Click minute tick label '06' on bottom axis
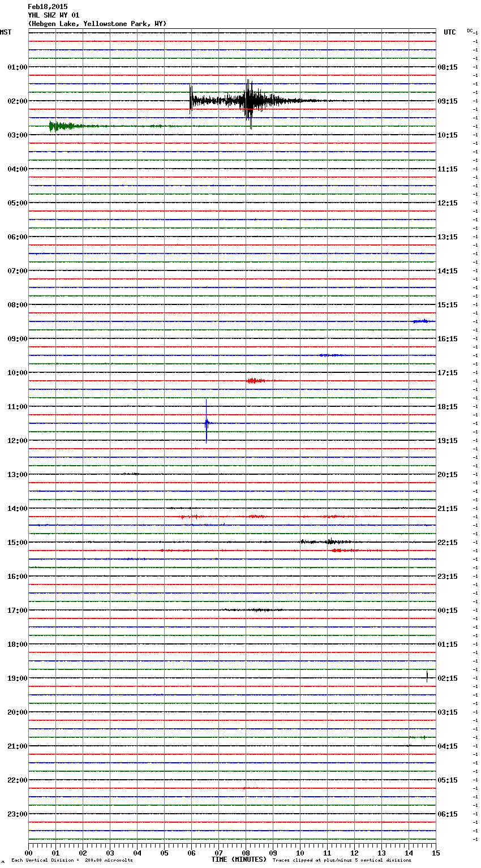Viewport: 481px width, 868px height. pyautogui.click(x=191, y=853)
